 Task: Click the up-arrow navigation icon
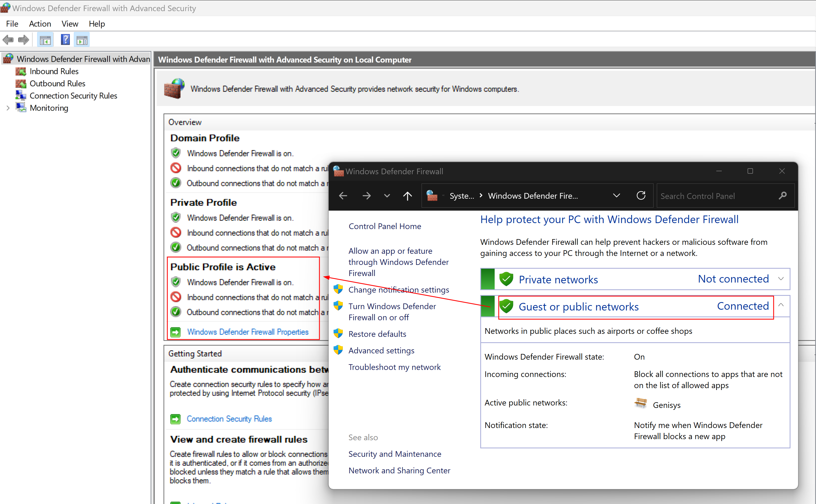click(x=407, y=196)
